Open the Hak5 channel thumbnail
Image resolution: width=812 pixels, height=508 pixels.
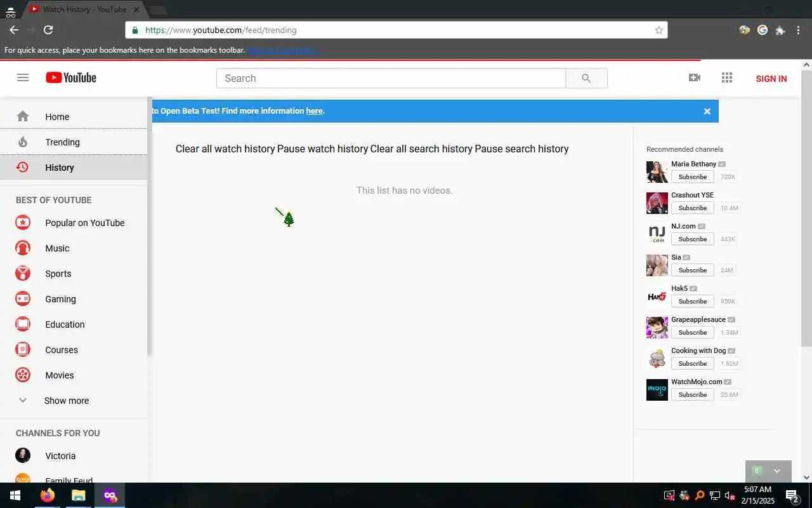pyautogui.click(x=657, y=297)
